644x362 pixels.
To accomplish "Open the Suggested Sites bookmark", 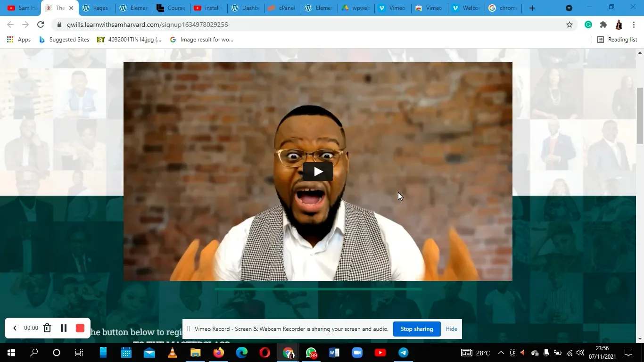I will tap(64, 40).
